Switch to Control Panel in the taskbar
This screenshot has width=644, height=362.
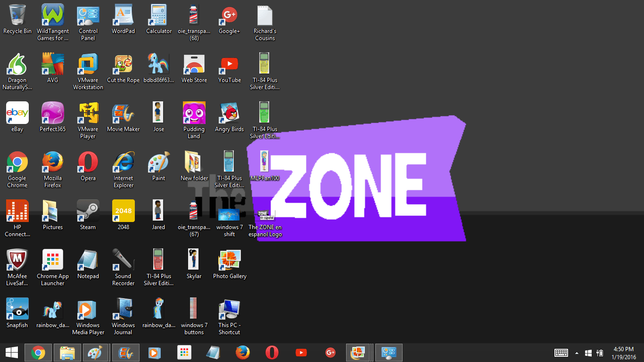pyautogui.click(x=388, y=353)
